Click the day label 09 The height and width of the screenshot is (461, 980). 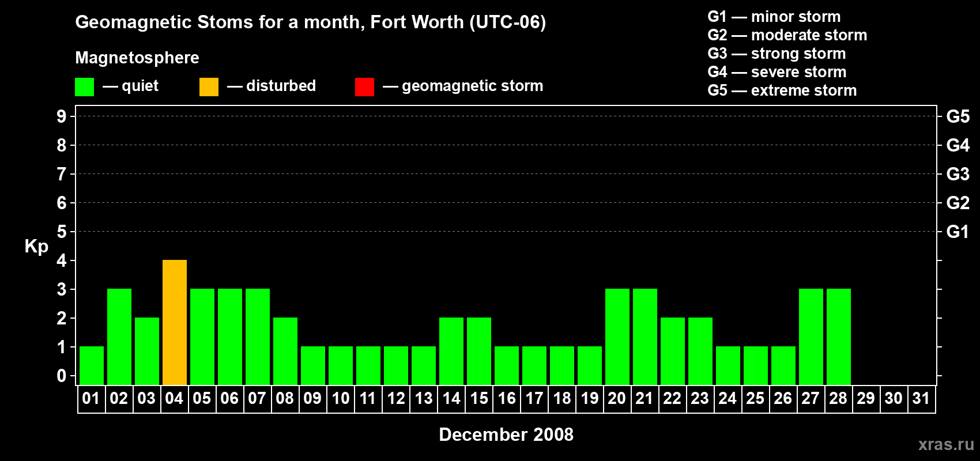tap(312, 399)
